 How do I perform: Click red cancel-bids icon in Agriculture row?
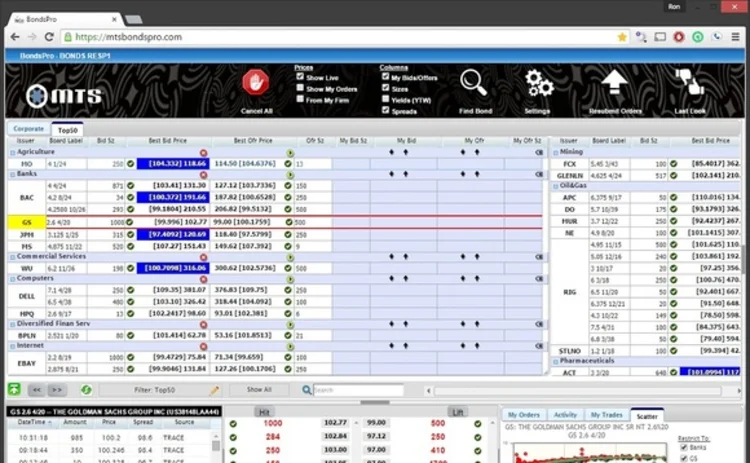tap(204, 153)
